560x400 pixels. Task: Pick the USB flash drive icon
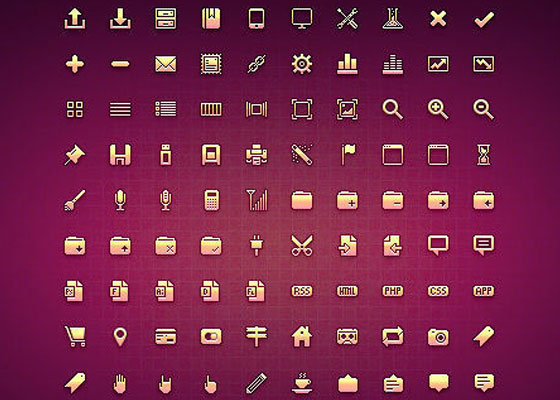[166, 155]
